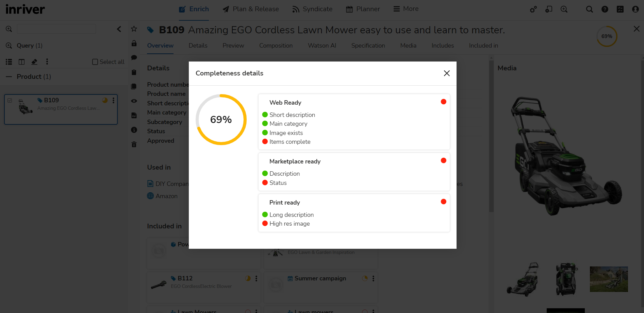Open the B112 EGO Blower card
Screen dimensions: 644x313
(203, 287)
